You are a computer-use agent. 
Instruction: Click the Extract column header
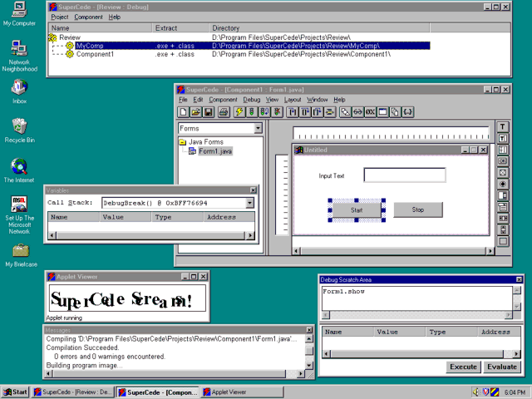(180, 28)
